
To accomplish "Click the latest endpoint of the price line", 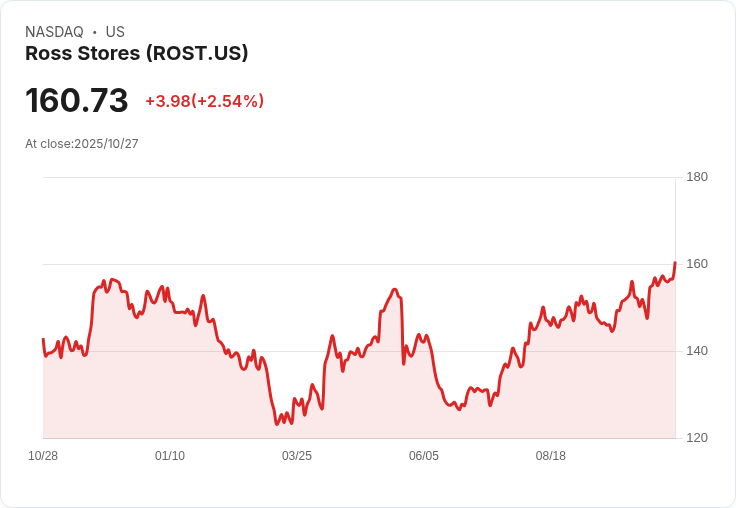I will tap(675, 263).
